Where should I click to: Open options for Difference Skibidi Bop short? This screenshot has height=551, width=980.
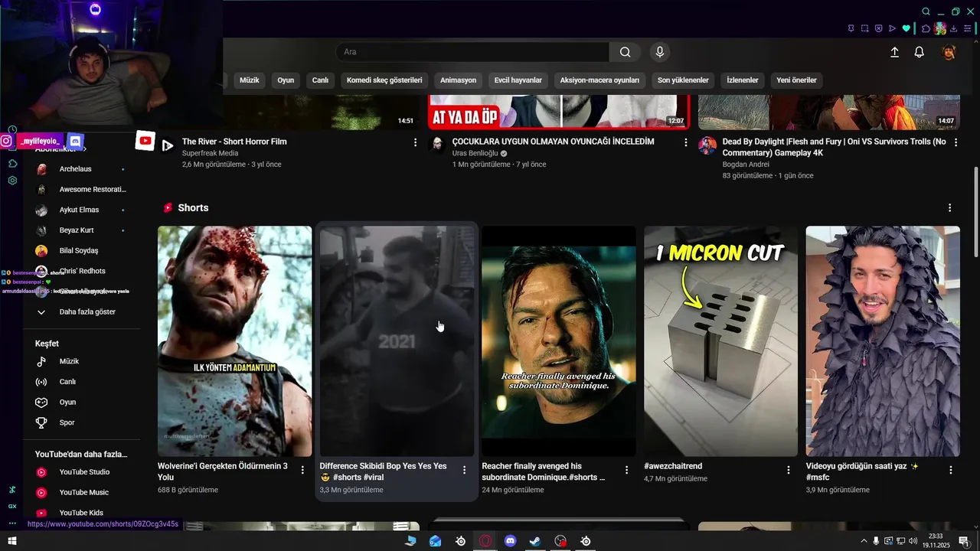click(464, 470)
